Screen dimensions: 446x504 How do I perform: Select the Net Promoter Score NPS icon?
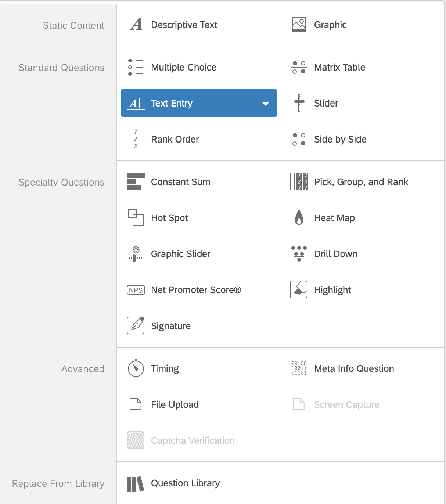click(136, 290)
